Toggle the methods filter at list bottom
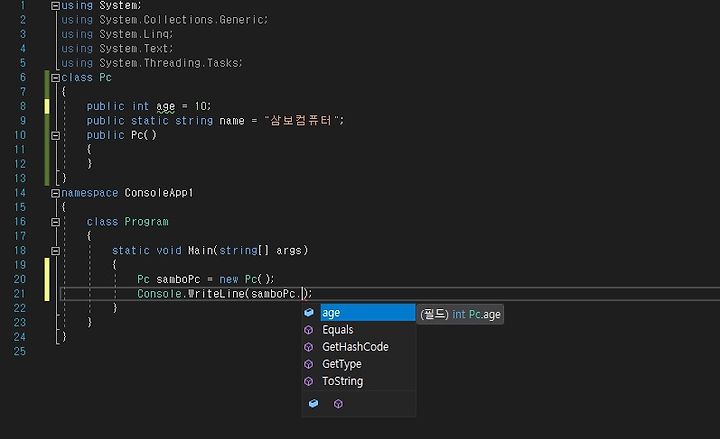This screenshot has height=439, width=720. (x=338, y=404)
